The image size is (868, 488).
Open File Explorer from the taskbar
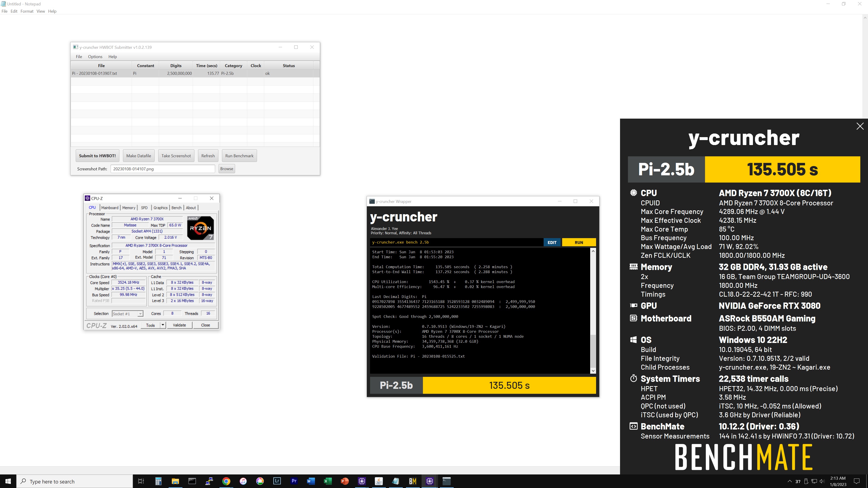pos(175,481)
